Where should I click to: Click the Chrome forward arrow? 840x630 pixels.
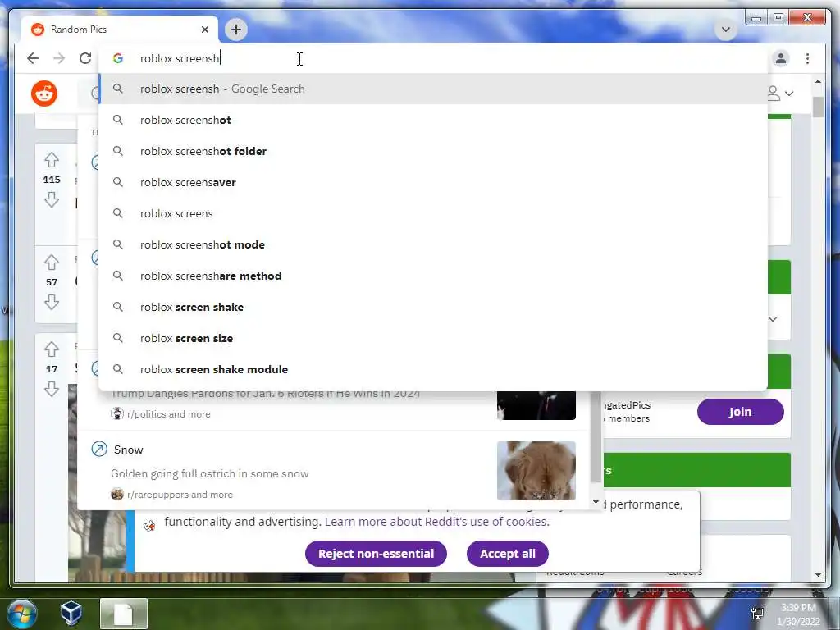pyautogui.click(x=59, y=58)
